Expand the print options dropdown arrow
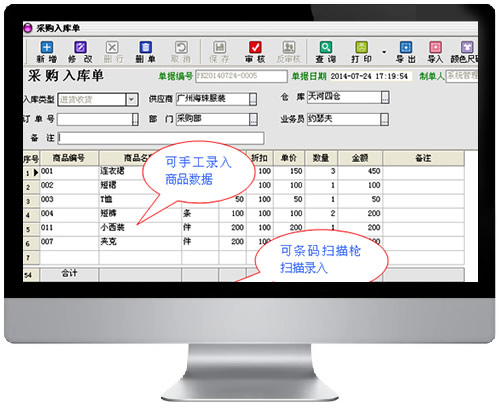Screen dimensions: 502x409 click(x=384, y=52)
